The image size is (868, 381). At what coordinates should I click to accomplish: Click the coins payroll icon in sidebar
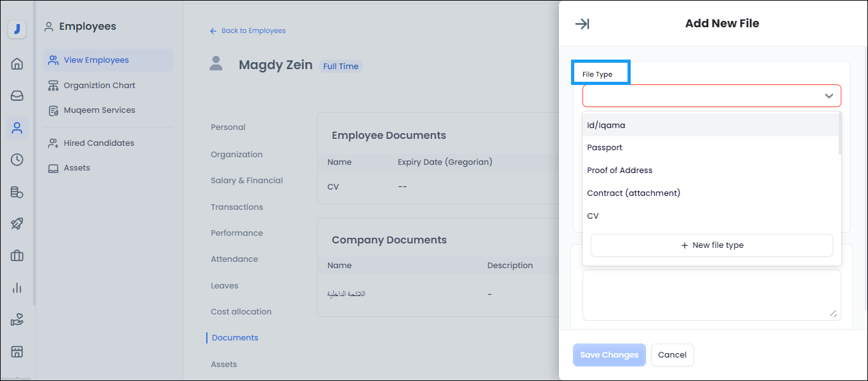click(17, 192)
